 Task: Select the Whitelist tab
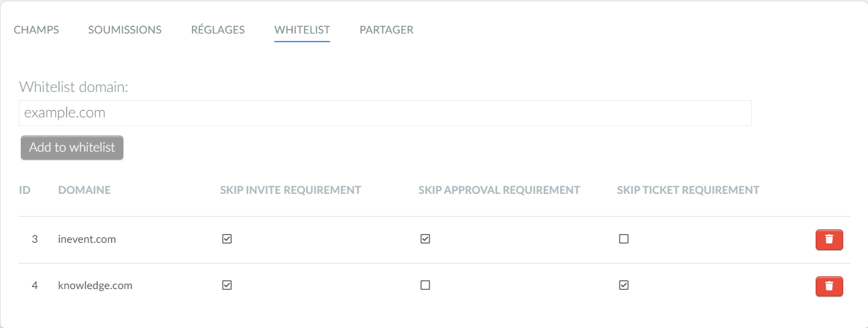(302, 30)
